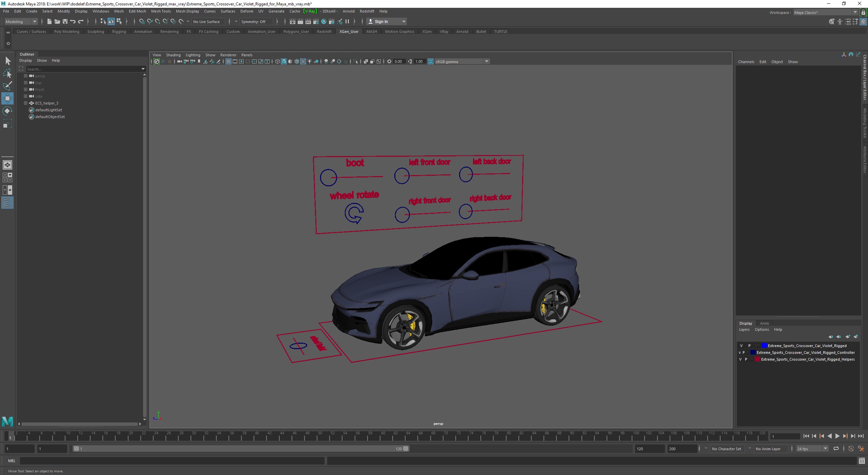This screenshot has height=475, width=868.
Task: Pause Viewport 2 display
Action: click(x=347, y=21)
